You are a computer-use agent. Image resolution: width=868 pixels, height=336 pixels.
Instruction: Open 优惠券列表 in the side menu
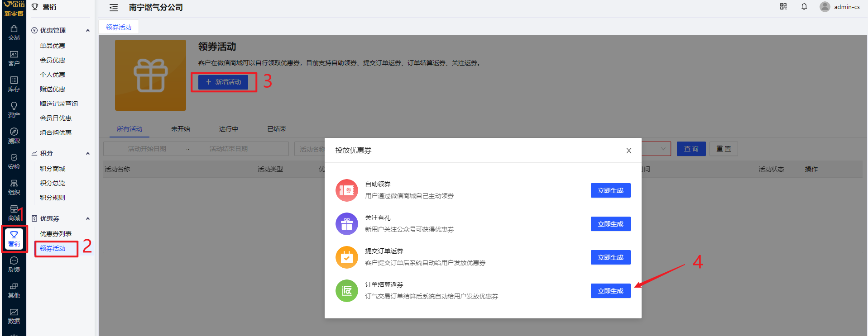click(x=56, y=234)
